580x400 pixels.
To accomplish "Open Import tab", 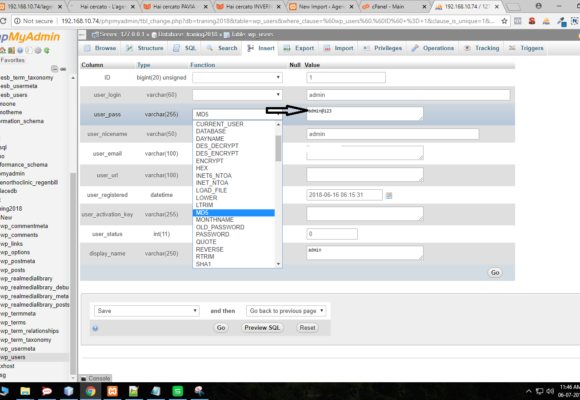I will point(338,48).
